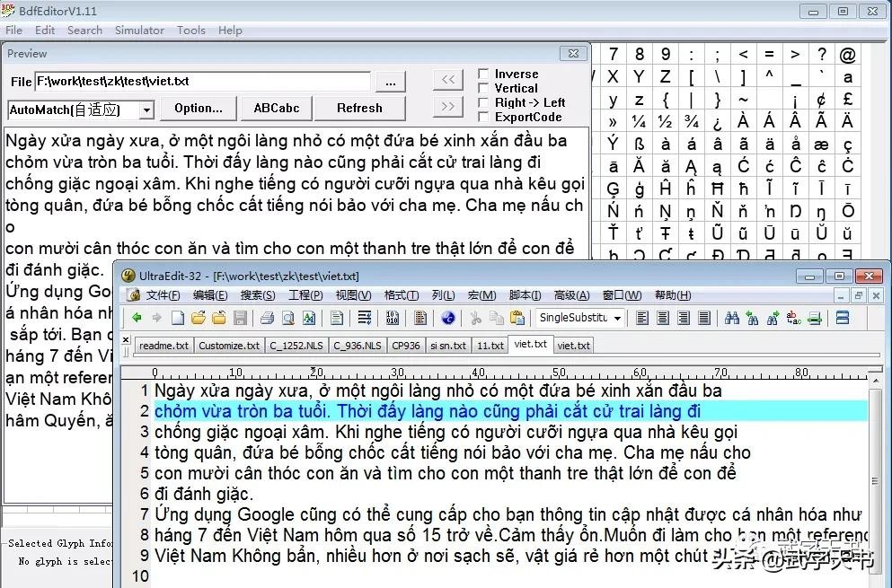This screenshot has width=892, height=588.
Task: Click the Option... button
Action: click(199, 109)
